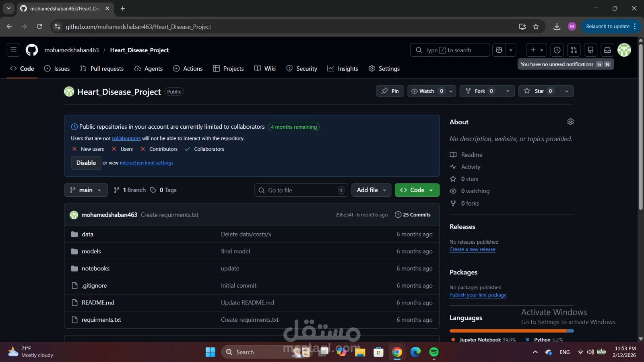Open the issues icon in header
This screenshot has width=644, height=362.
tap(557, 50)
